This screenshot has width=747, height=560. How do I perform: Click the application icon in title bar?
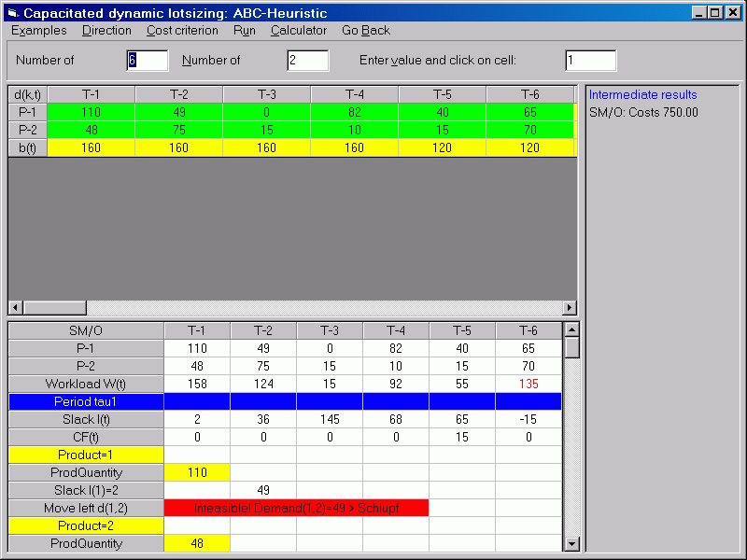point(12,13)
